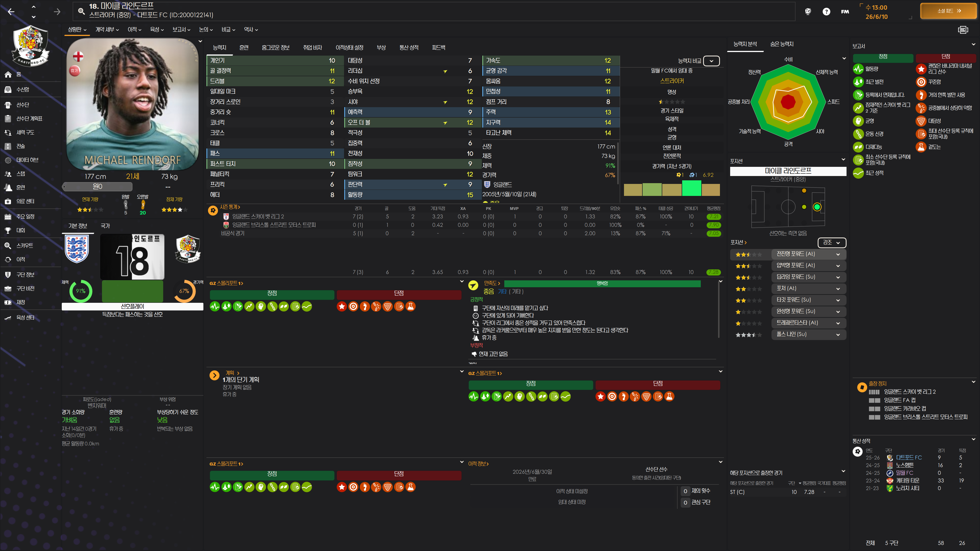The image size is (980, 551).
Task: Switch to the 통산 성적 tab
Action: [409, 47]
